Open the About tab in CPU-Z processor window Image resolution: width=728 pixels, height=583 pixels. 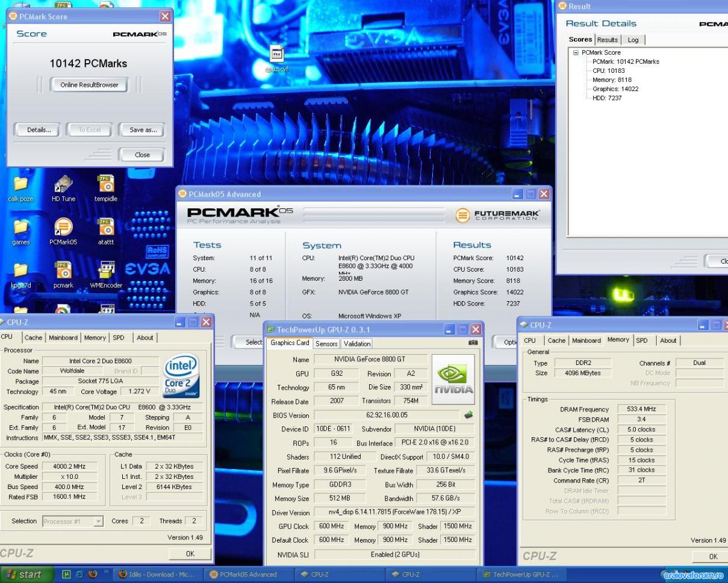click(x=145, y=338)
